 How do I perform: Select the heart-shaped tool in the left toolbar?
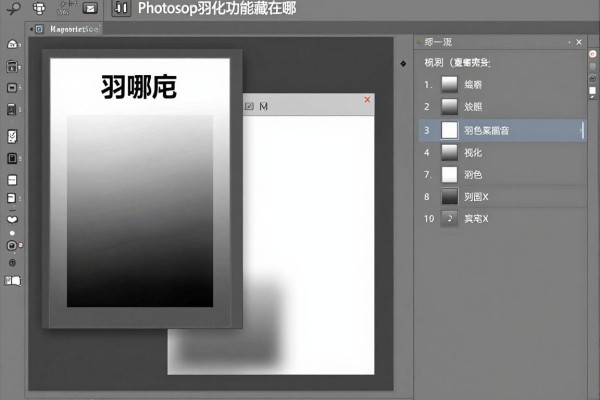pos(13,219)
